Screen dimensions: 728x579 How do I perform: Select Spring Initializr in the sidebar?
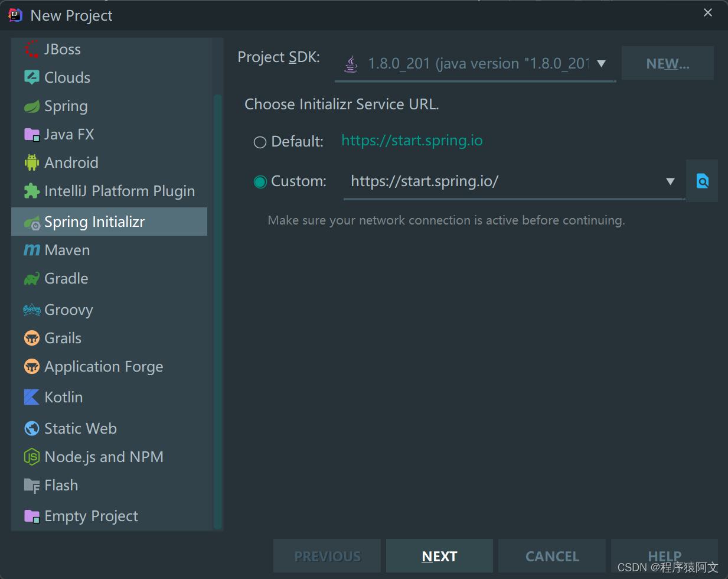coord(94,222)
